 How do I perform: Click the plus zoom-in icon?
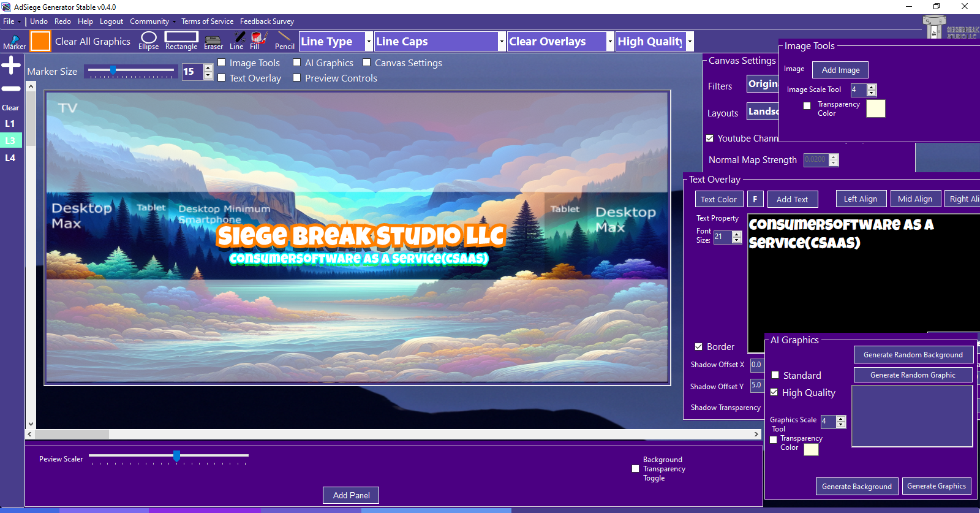click(x=11, y=65)
